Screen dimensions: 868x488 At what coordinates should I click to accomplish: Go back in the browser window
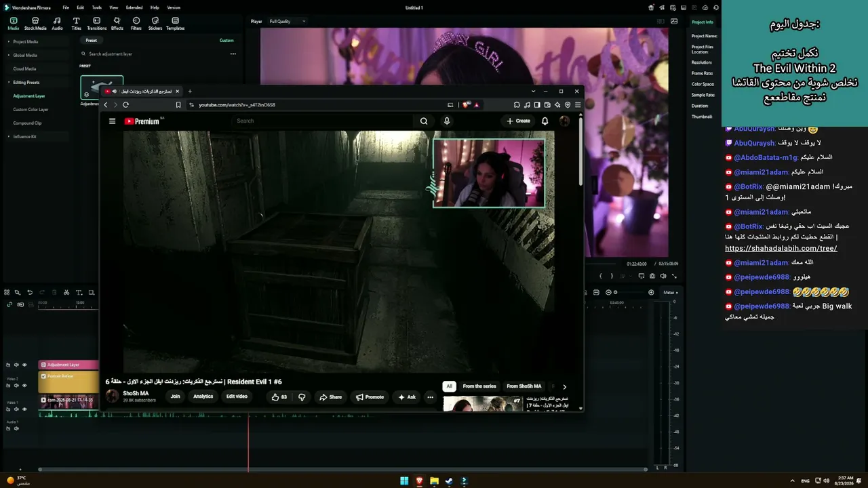tap(105, 105)
